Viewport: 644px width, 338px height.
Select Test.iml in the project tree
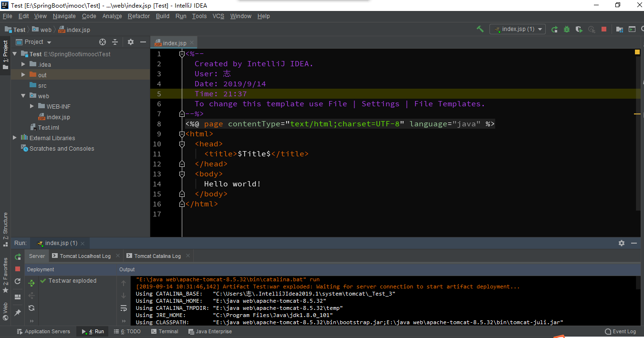click(x=45, y=127)
